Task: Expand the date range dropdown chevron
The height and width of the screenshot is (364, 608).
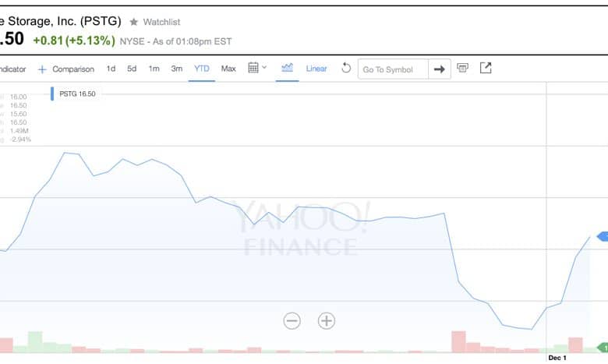Action: coord(264,68)
